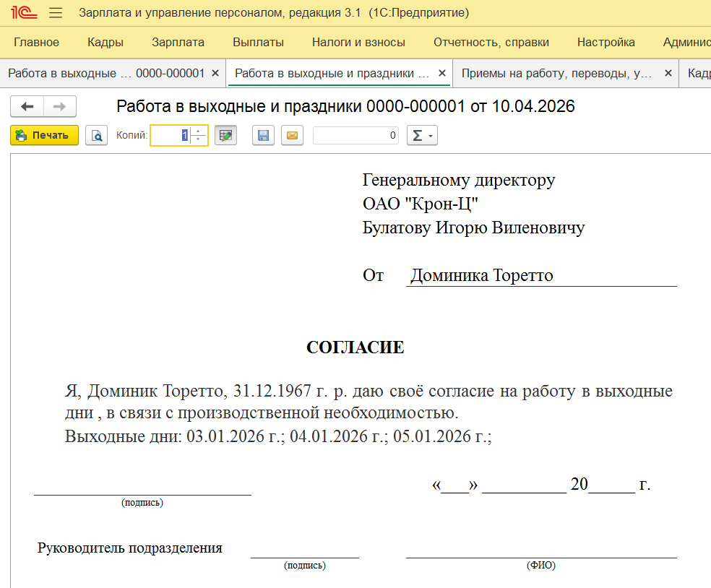Click the text Генеральному директору
This screenshot has width=711, height=588.
click(458, 181)
